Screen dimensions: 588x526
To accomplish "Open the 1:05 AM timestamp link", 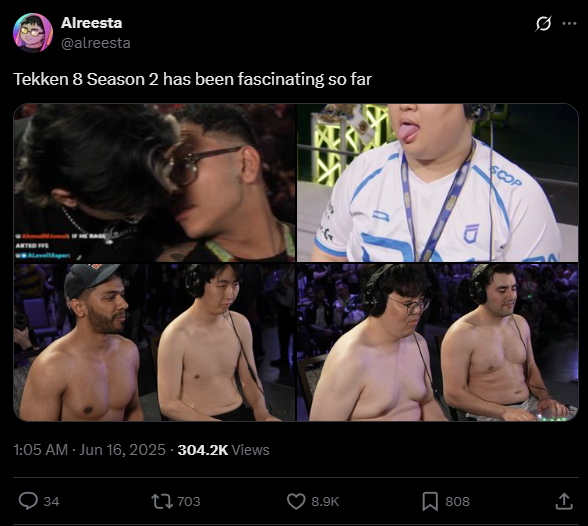I will point(89,450).
